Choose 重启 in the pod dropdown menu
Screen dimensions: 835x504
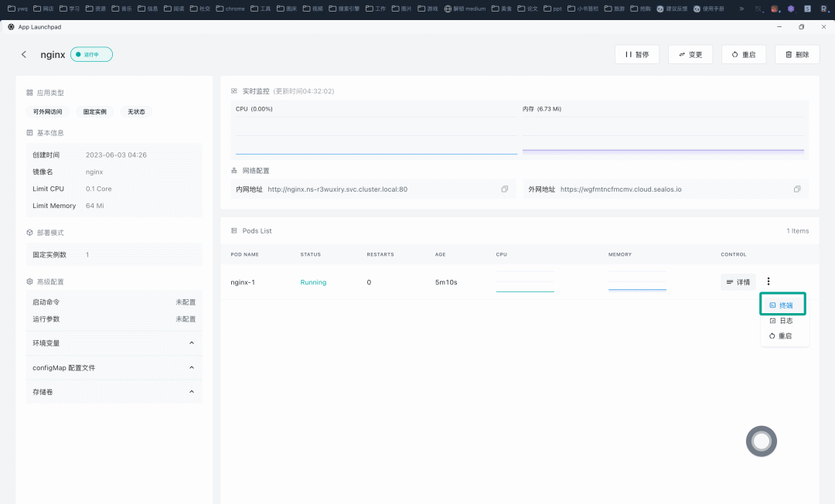click(782, 335)
